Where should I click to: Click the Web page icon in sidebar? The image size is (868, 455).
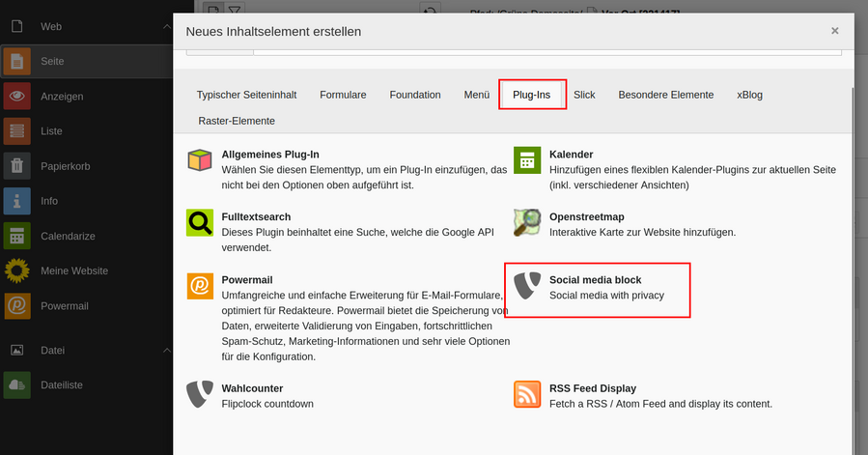click(x=17, y=26)
